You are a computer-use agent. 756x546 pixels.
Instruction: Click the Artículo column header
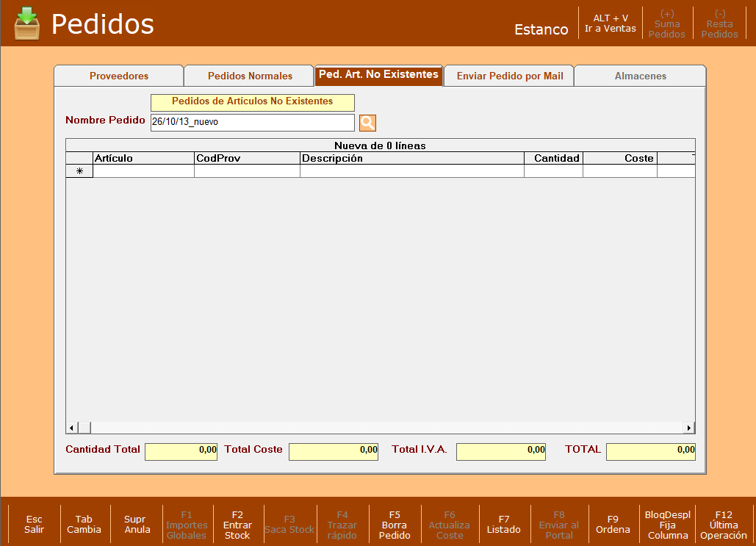point(144,158)
